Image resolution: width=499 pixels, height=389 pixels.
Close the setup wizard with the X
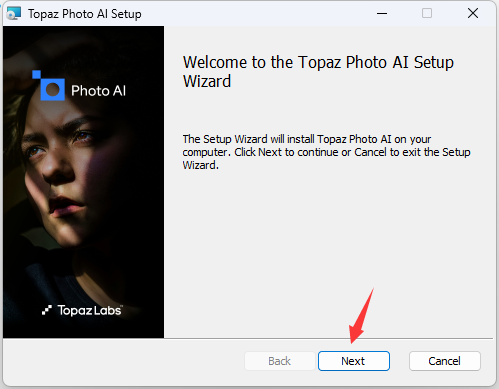[x=473, y=13]
